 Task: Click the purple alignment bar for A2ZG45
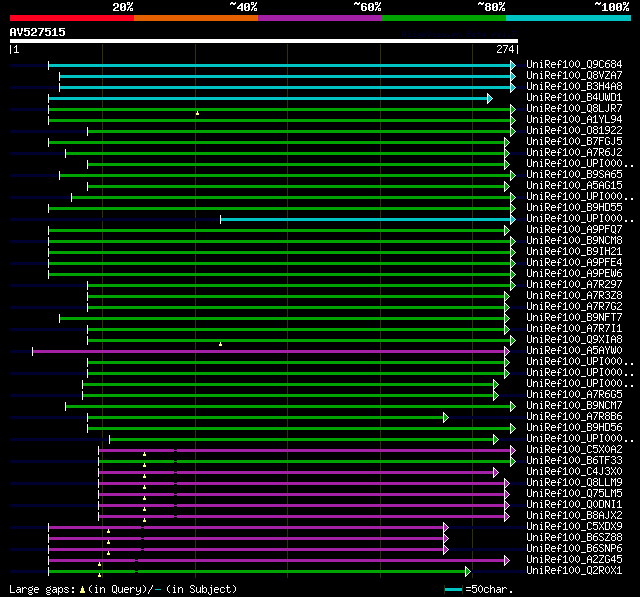point(278,561)
